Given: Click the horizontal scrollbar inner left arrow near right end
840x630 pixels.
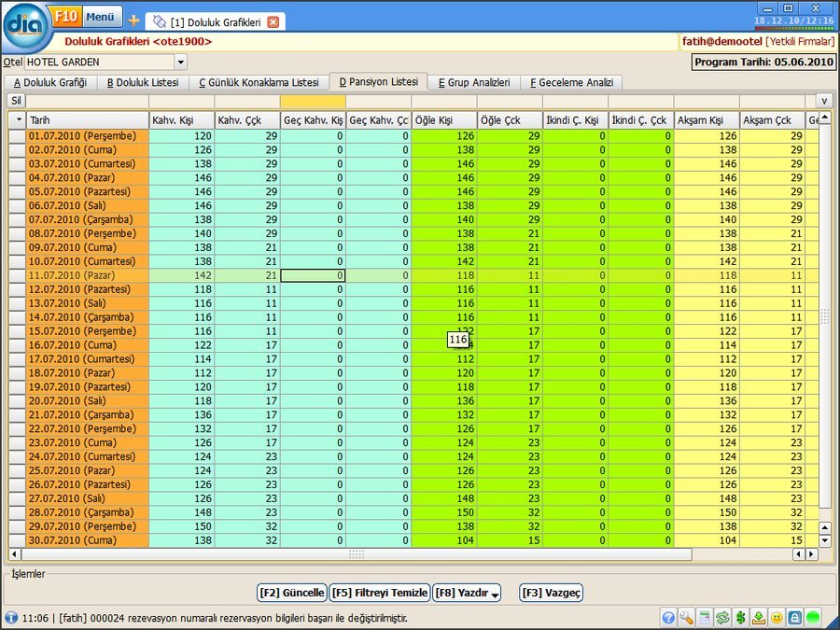Looking at the screenshot, I should tap(799, 553).
